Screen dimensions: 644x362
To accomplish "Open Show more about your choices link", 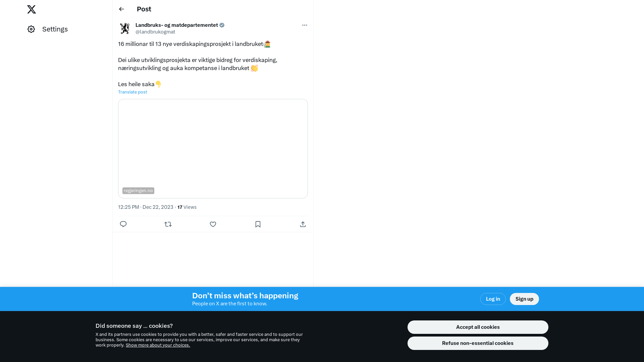I will (x=158, y=345).
